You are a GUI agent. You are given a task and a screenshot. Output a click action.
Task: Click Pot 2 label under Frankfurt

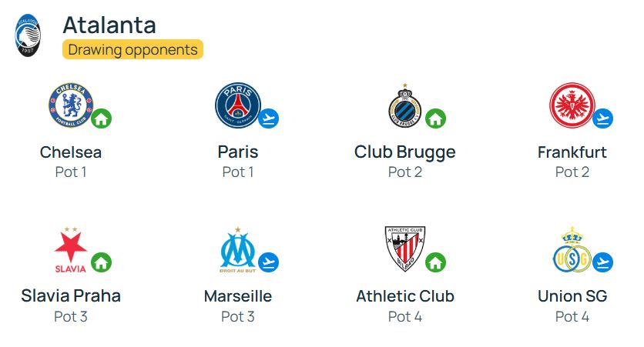[x=572, y=172]
